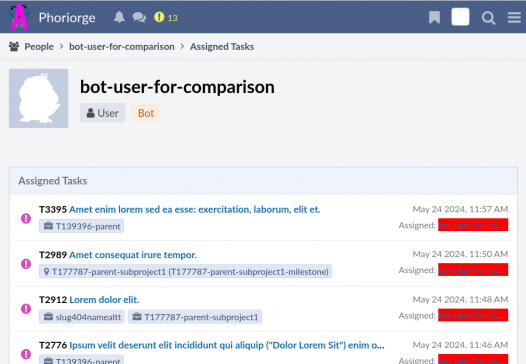Click the slug404namealtt project tag

click(82, 317)
